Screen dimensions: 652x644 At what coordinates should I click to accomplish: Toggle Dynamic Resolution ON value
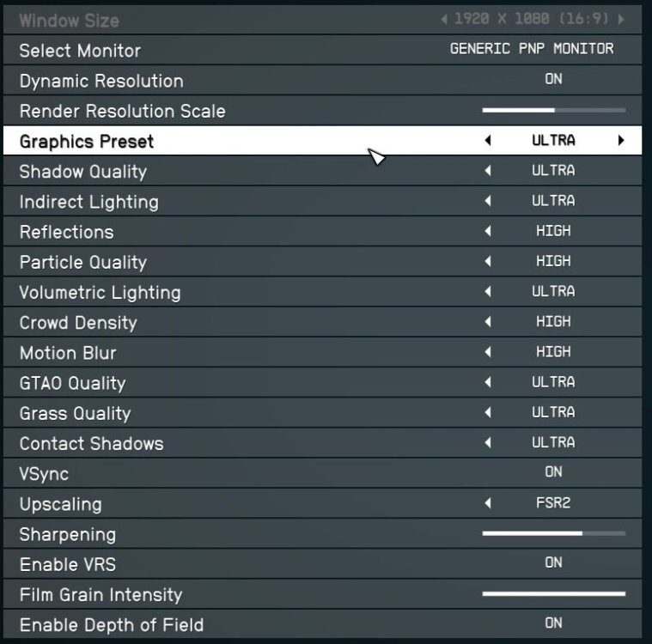(x=553, y=80)
